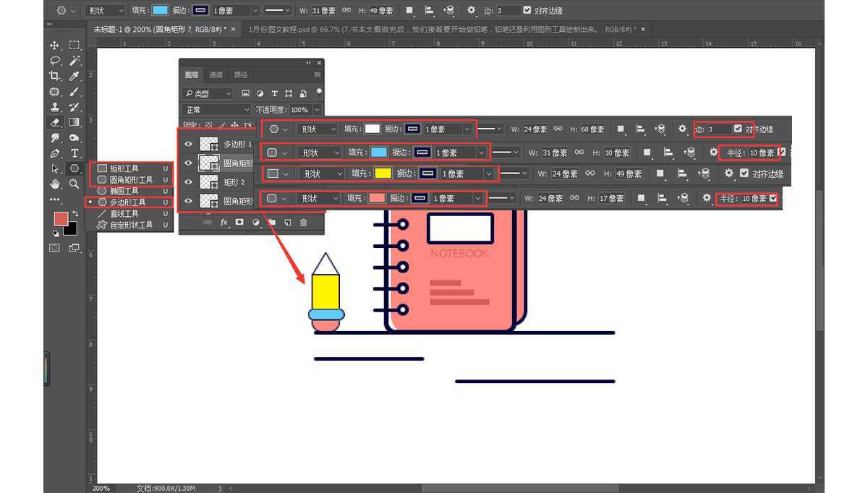The image size is (868, 493).
Task: Click the blue 填充 fill swatch in top bar
Action: [x=160, y=11]
